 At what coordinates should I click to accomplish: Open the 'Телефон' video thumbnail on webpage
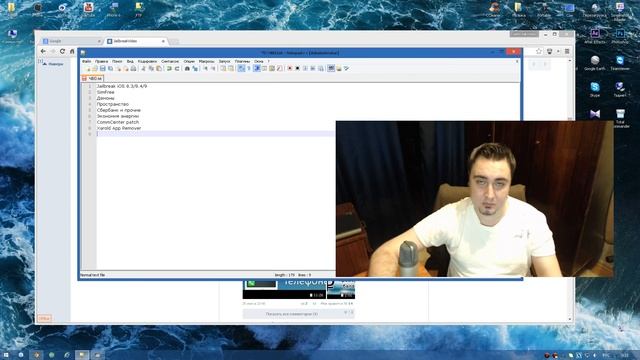click(x=284, y=289)
